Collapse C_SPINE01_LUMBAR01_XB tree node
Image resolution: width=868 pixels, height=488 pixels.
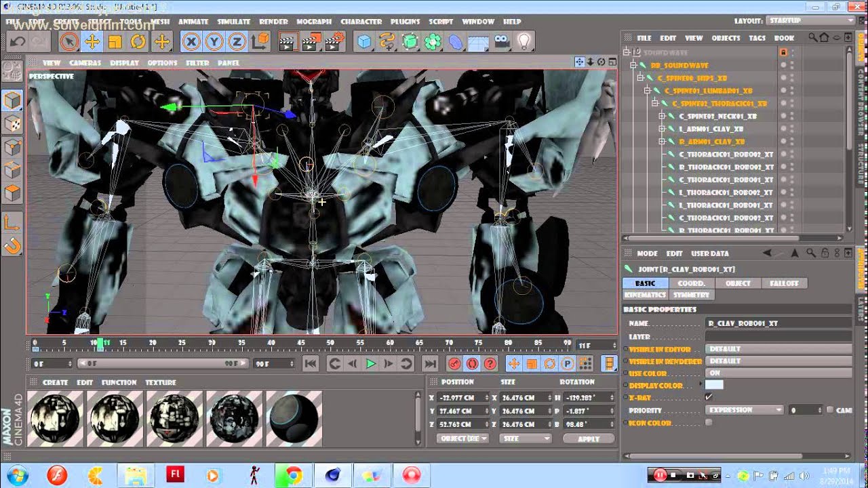click(648, 91)
